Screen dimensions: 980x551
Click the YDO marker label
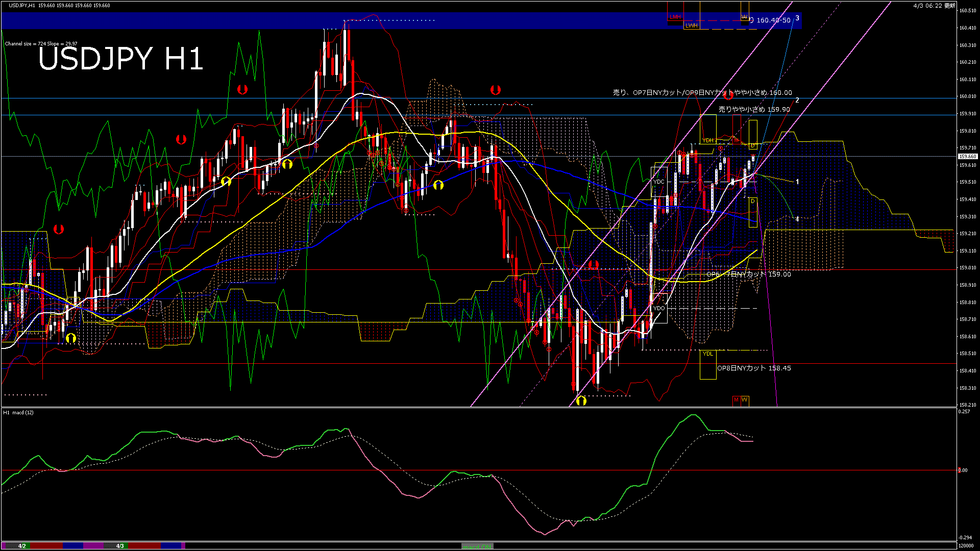point(659,308)
